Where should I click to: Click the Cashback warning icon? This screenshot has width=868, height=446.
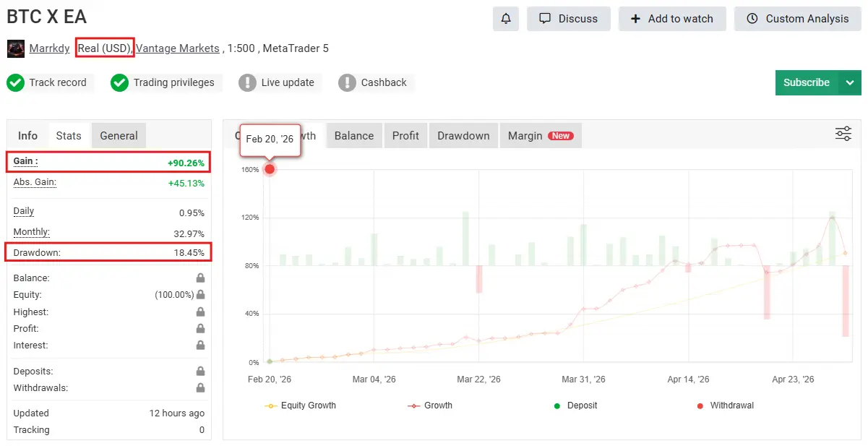click(x=348, y=82)
